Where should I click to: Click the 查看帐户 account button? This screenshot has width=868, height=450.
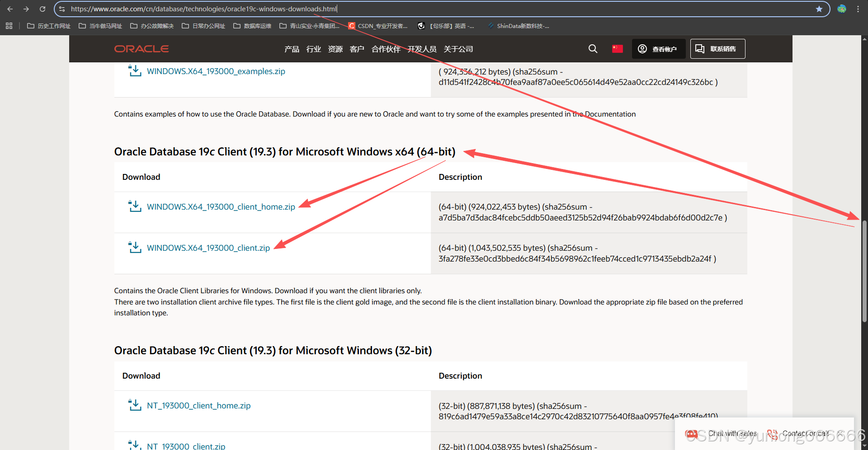point(658,48)
